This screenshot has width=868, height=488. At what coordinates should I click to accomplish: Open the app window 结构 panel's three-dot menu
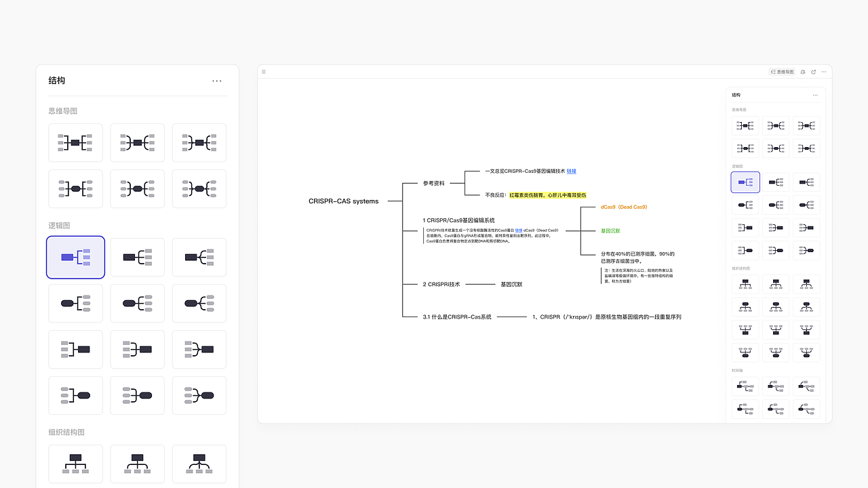[815, 95]
